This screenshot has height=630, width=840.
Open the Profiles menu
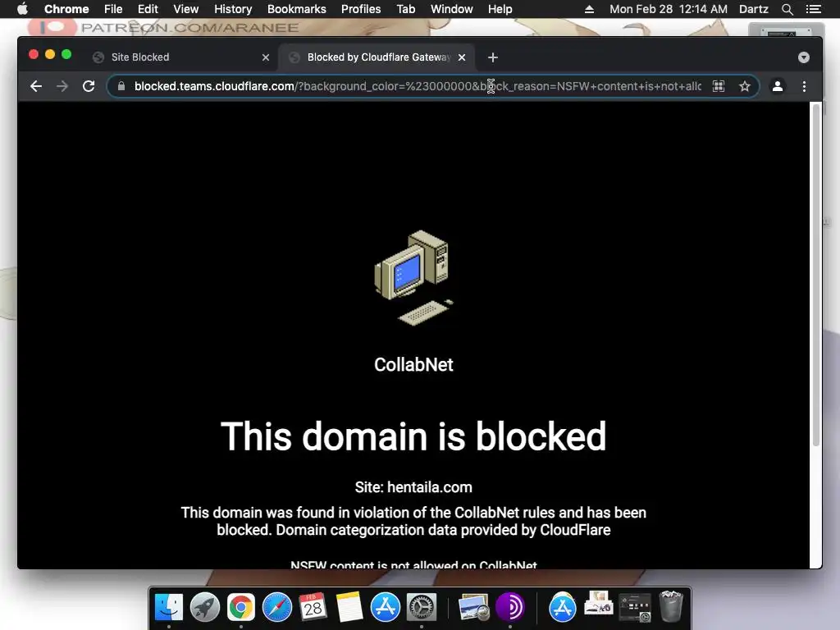[x=361, y=9]
